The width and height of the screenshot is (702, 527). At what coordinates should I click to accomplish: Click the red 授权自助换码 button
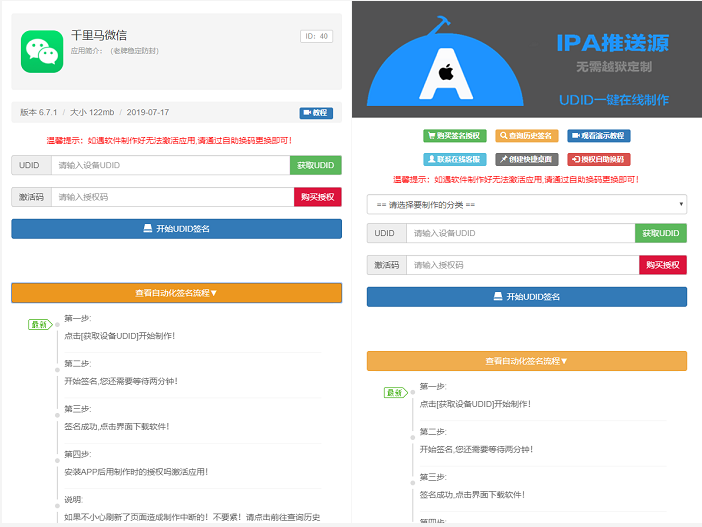click(599, 159)
